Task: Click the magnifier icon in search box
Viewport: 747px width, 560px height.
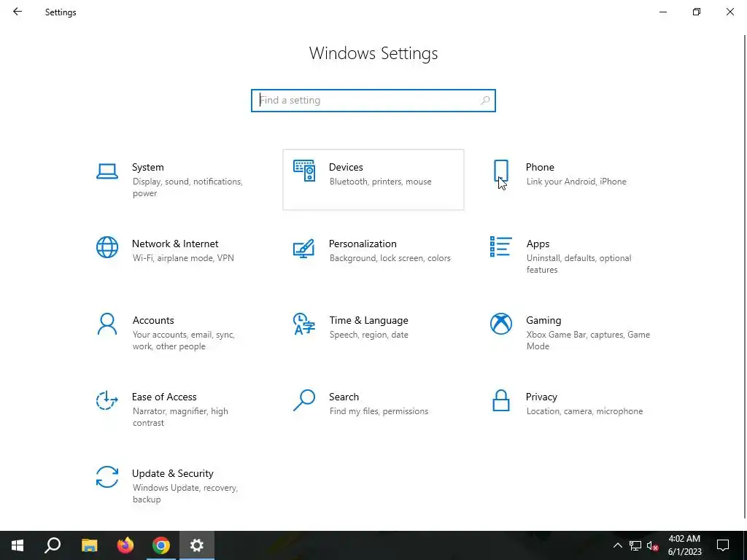Action: [x=485, y=101]
